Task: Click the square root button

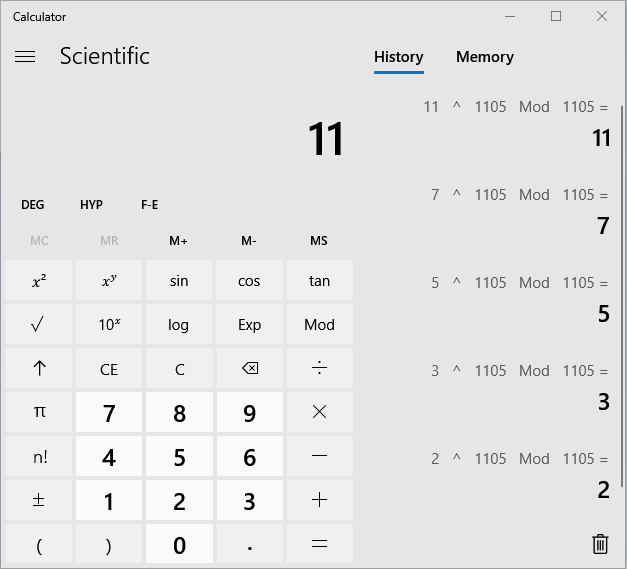Action: [39, 325]
